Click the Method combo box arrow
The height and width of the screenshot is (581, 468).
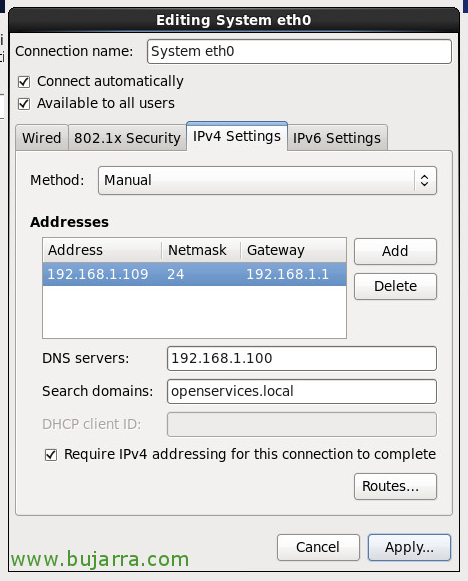(425, 180)
